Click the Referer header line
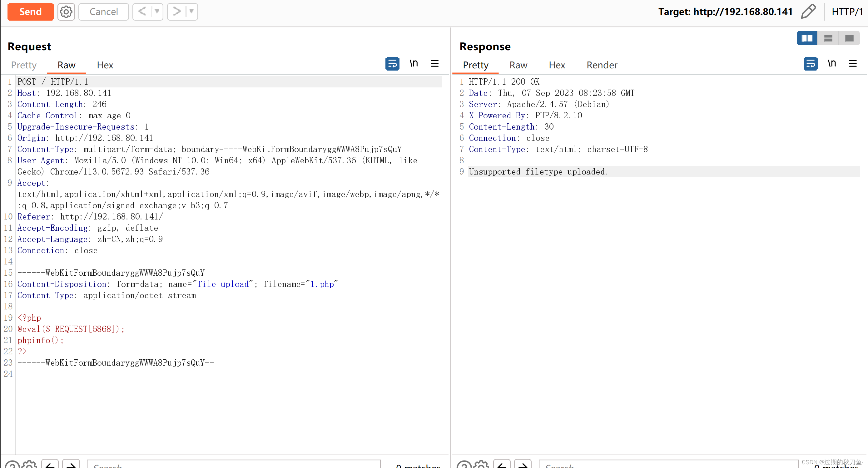The image size is (868, 468). pos(90,216)
